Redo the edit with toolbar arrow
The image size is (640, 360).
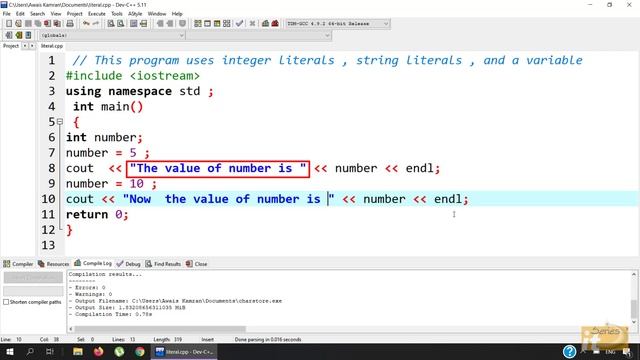coord(96,24)
